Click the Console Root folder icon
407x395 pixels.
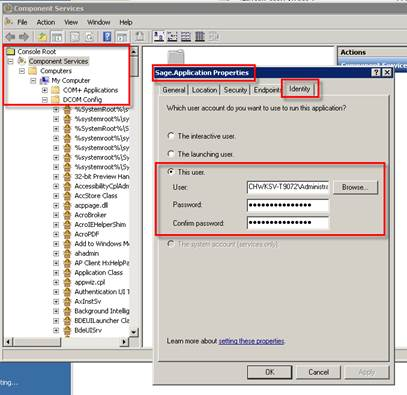tap(11, 51)
